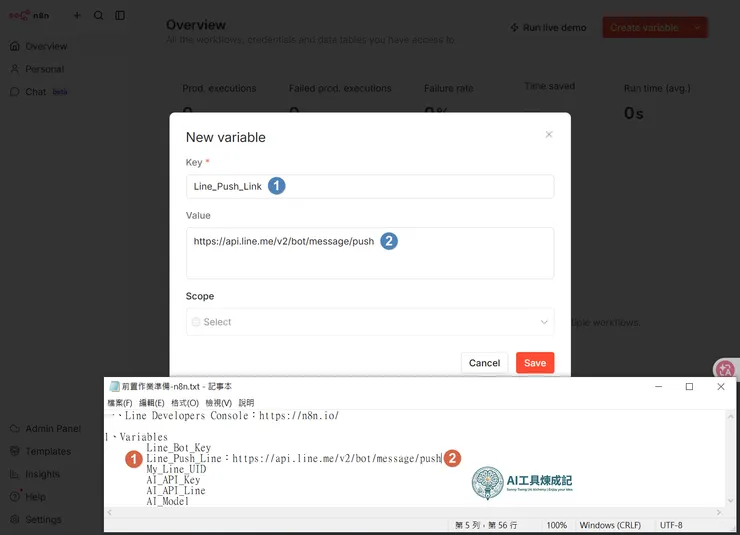Click AI_Model line in Notepad

point(168,501)
